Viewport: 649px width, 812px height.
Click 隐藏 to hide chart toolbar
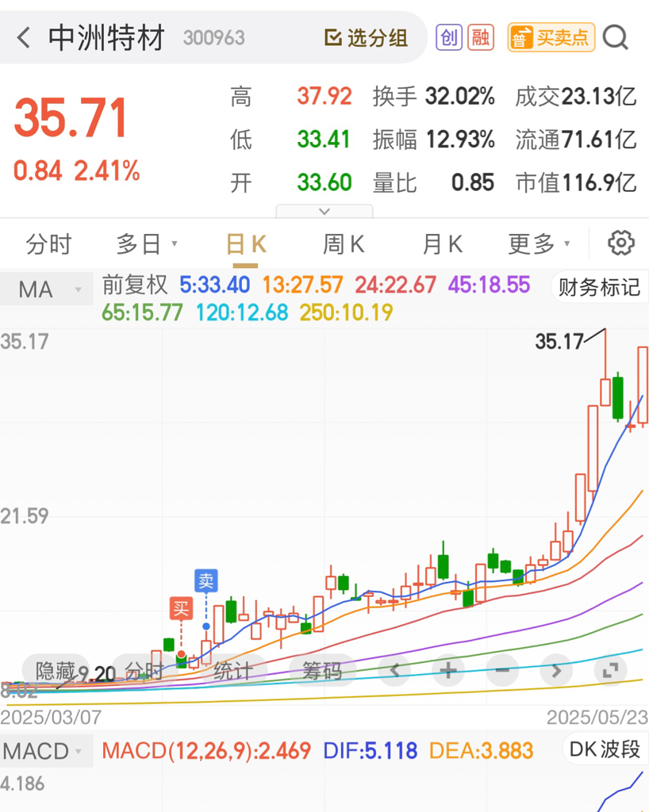[x=55, y=671]
